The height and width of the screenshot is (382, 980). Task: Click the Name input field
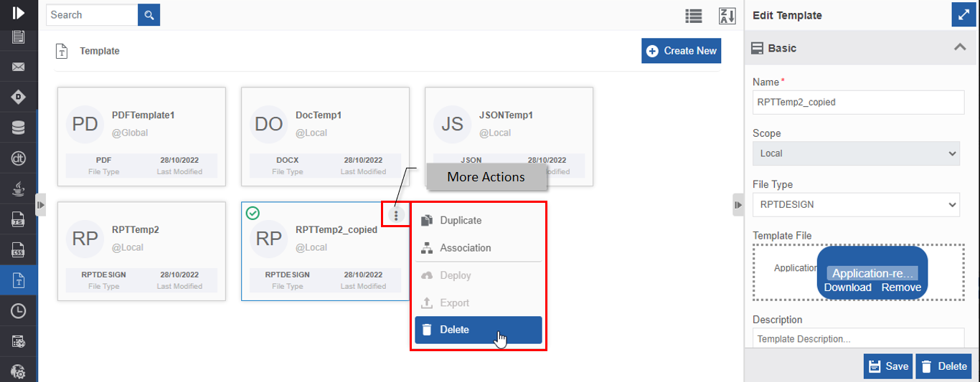pyautogui.click(x=858, y=102)
